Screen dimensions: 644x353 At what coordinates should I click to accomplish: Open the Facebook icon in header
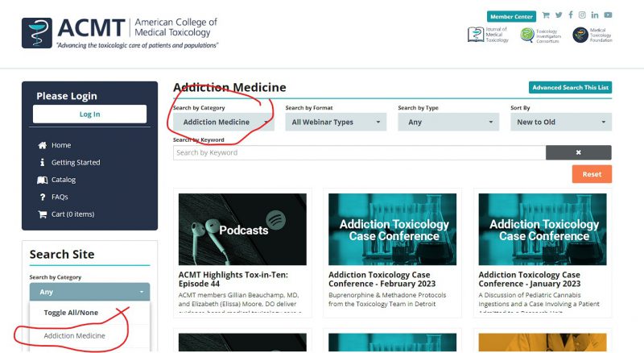pyautogui.click(x=571, y=15)
